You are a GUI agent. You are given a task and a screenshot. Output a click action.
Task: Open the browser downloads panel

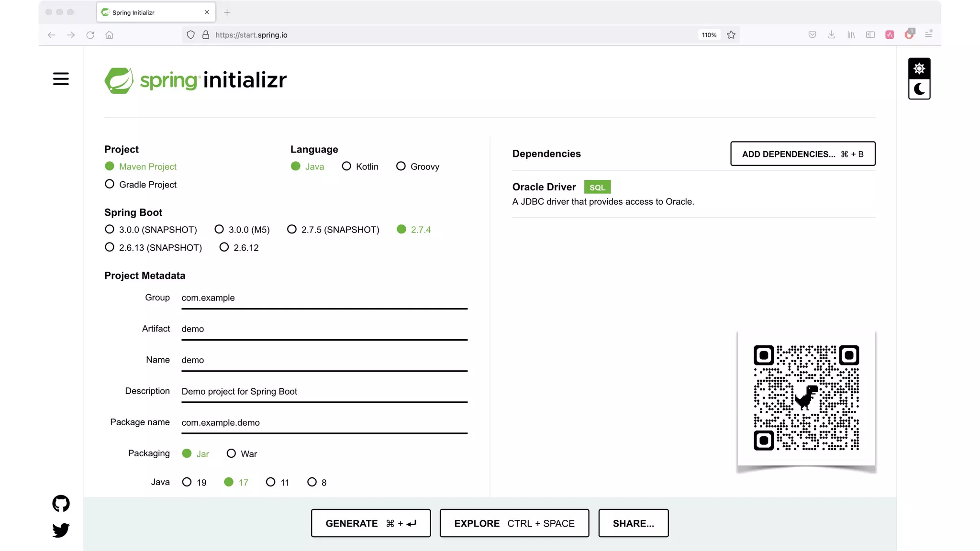(x=832, y=35)
